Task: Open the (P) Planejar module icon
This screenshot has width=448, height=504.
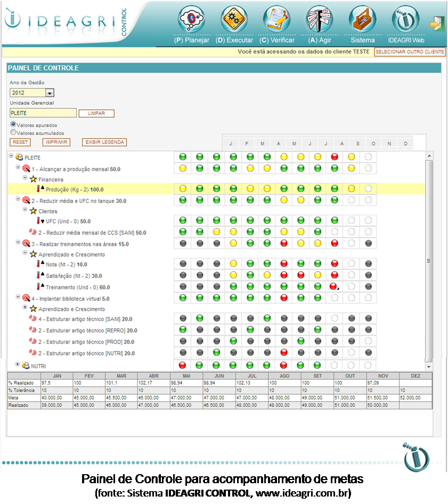Action: pos(192,19)
